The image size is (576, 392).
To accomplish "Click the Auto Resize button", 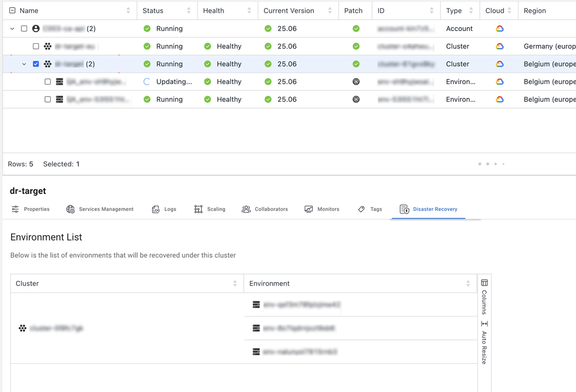I will (x=484, y=342).
